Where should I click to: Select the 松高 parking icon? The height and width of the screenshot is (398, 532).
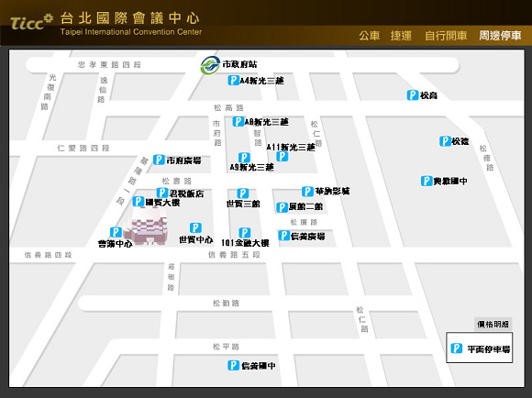413,95
